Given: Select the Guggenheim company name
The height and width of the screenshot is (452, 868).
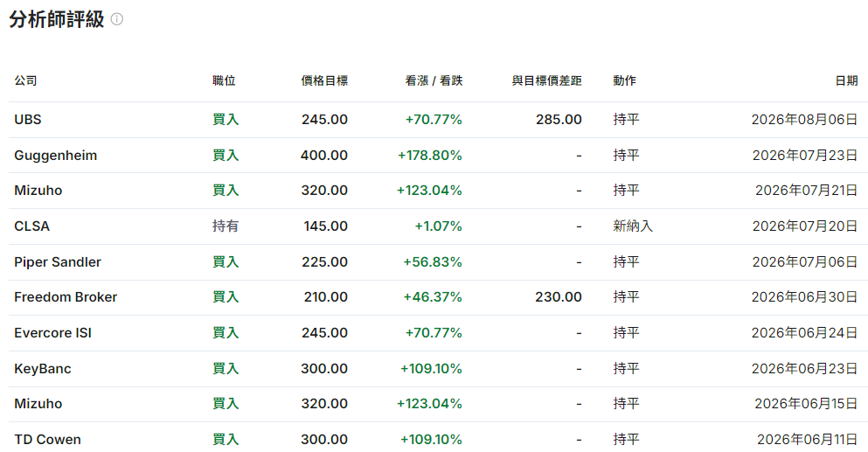Looking at the screenshot, I should click(x=55, y=156).
